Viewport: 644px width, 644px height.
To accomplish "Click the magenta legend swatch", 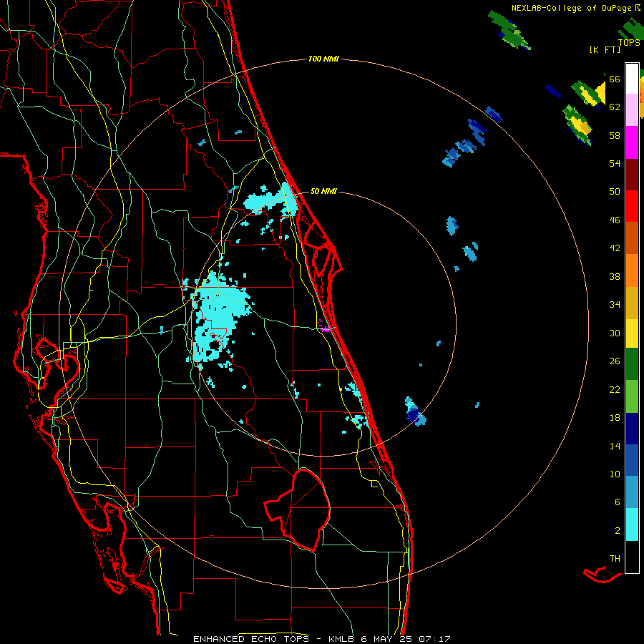I will 632,142.
